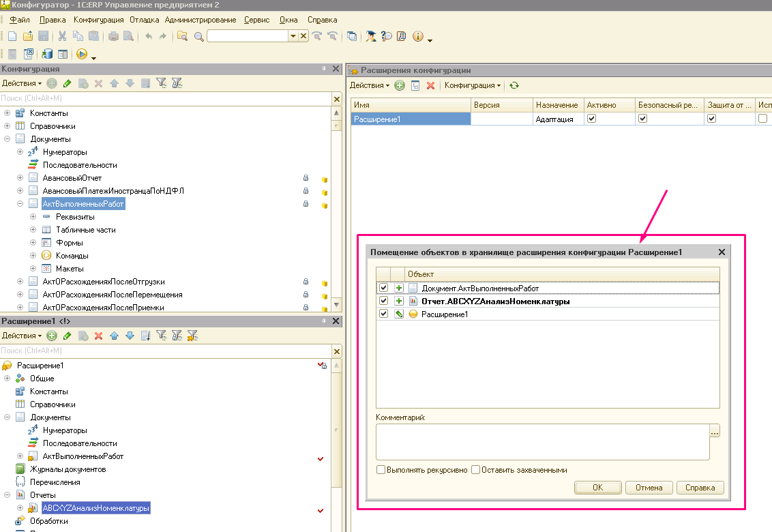Select Журналы документов in Расширение1 tree
Image resolution: width=772 pixels, height=532 pixels.
68,469
